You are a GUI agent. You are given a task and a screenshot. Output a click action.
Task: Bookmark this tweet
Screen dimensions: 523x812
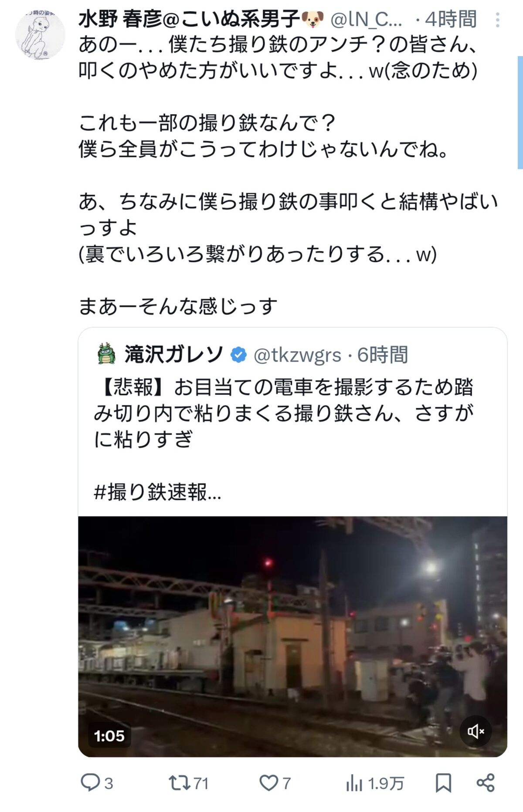tap(443, 783)
